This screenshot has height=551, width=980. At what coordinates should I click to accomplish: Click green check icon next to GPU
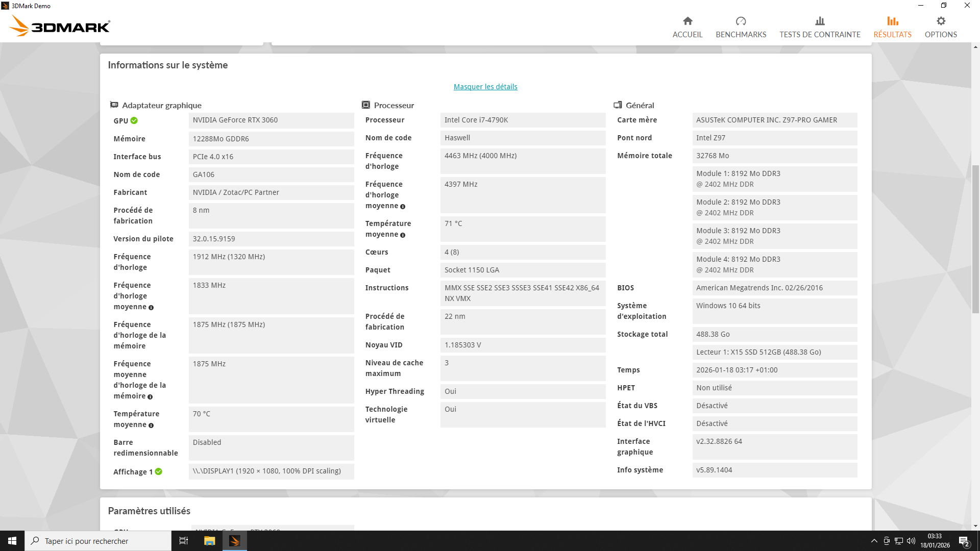click(x=134, y=121)
